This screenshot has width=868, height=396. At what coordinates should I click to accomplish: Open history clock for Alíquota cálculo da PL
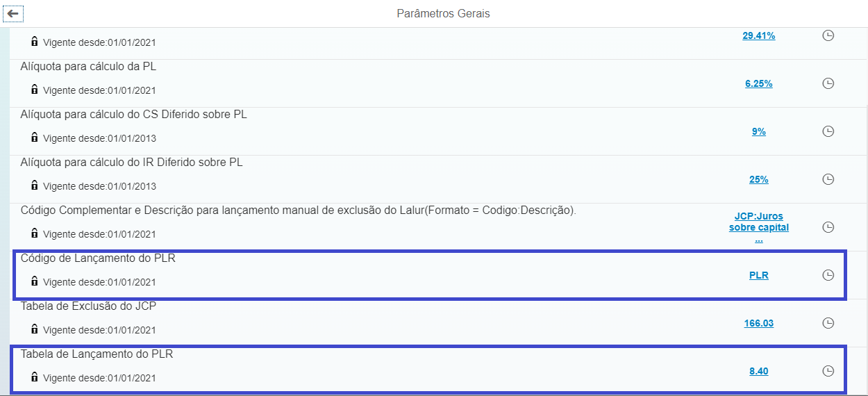click(828, 83)
